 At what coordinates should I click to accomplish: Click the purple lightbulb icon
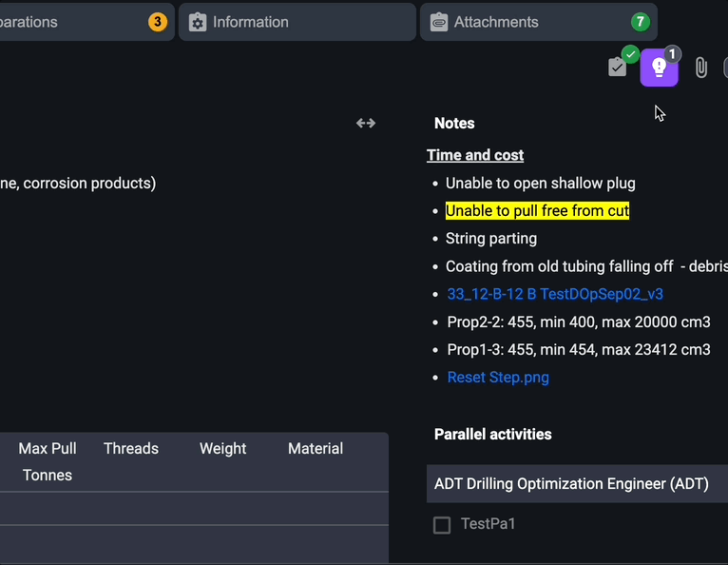[659, 68]
